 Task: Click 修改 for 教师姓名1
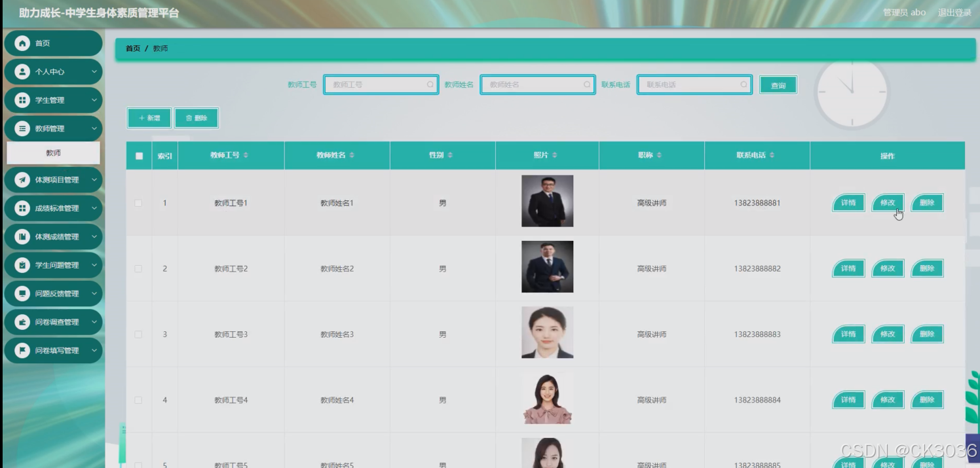tap(888, 202)
